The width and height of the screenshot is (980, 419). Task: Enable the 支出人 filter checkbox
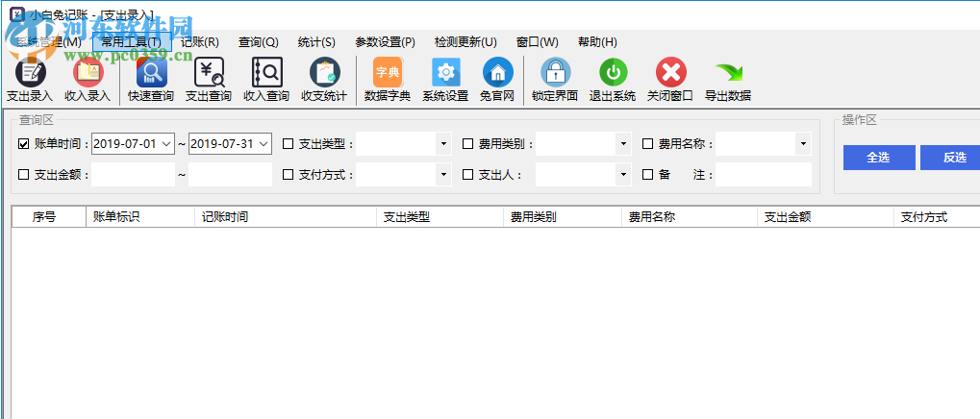[467, 175]
